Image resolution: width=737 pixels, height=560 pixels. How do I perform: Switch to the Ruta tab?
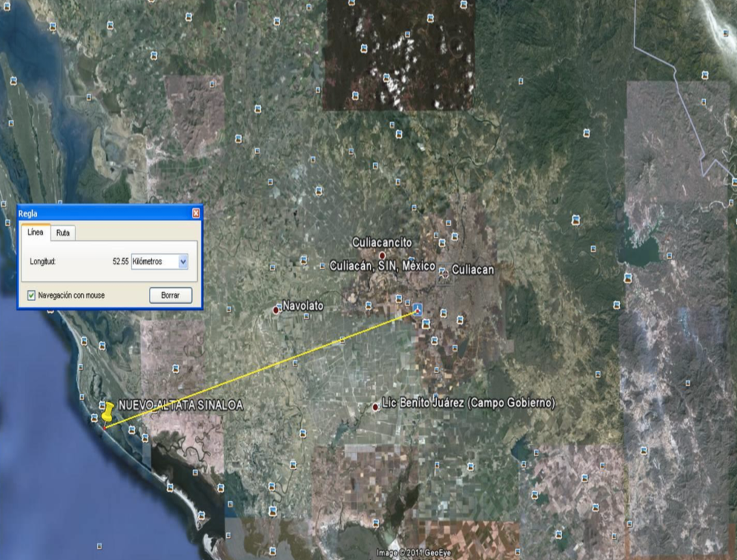(x=63, y=233)
